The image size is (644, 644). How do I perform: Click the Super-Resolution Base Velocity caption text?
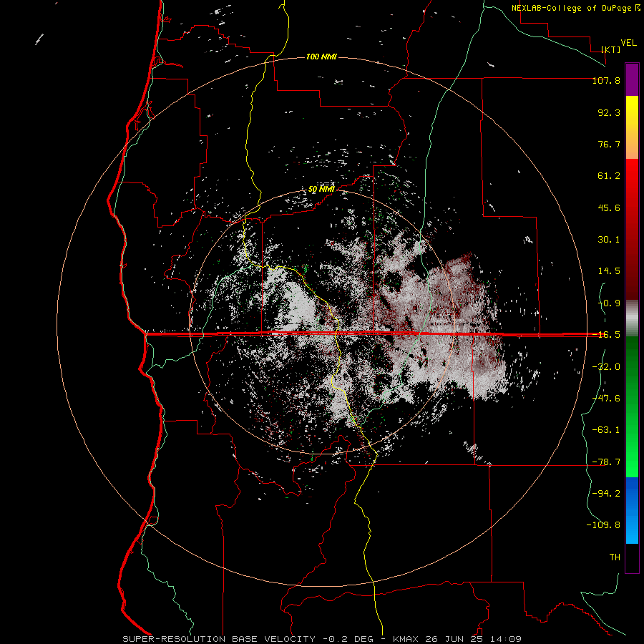219,639
